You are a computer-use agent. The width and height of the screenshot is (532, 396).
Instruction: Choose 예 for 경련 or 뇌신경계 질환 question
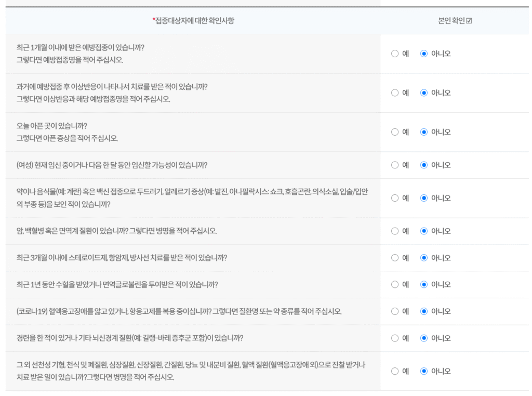pyautogui.click(x=395, y=338)
